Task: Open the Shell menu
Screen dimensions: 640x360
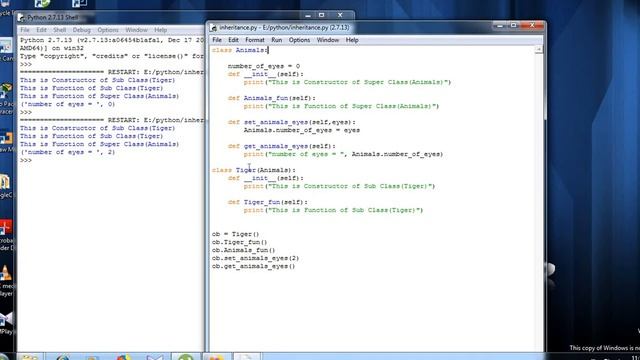Action: [60, 30]
